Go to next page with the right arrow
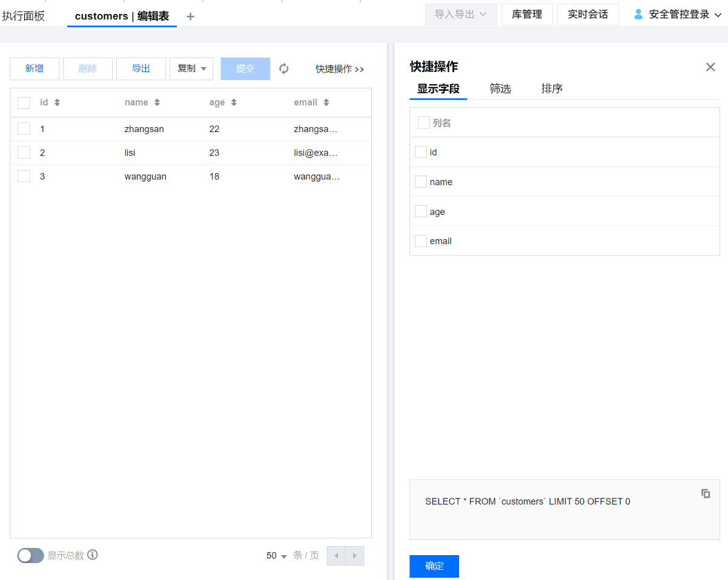This screenshot has height=580, width=728. [x=355, y=556]
